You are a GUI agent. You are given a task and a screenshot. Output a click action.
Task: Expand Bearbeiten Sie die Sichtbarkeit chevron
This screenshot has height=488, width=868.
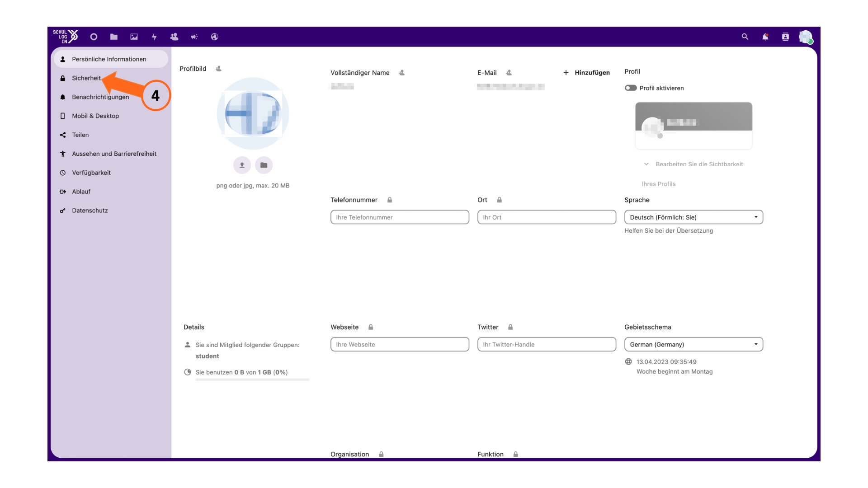point(646,164)
